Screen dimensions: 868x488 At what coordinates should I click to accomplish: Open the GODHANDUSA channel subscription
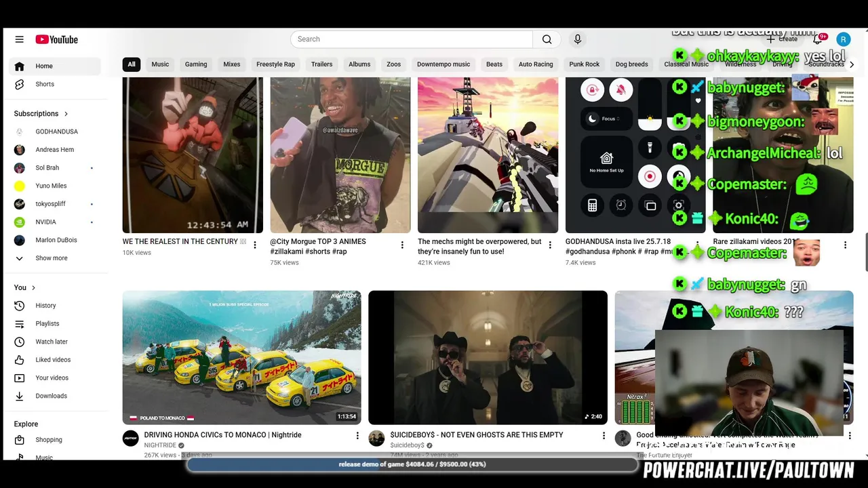coord(57,131)
